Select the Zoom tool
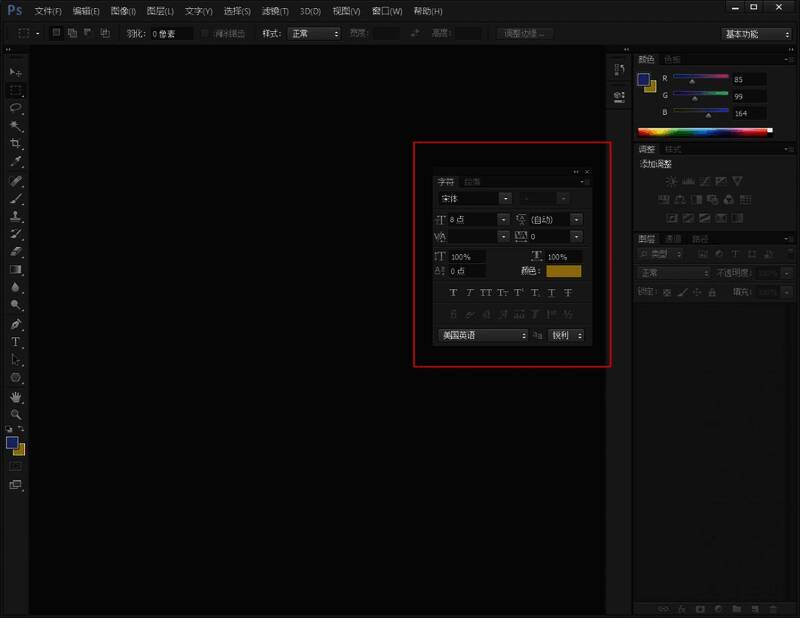Screen dimensions: 800x618 coord(16,414)
